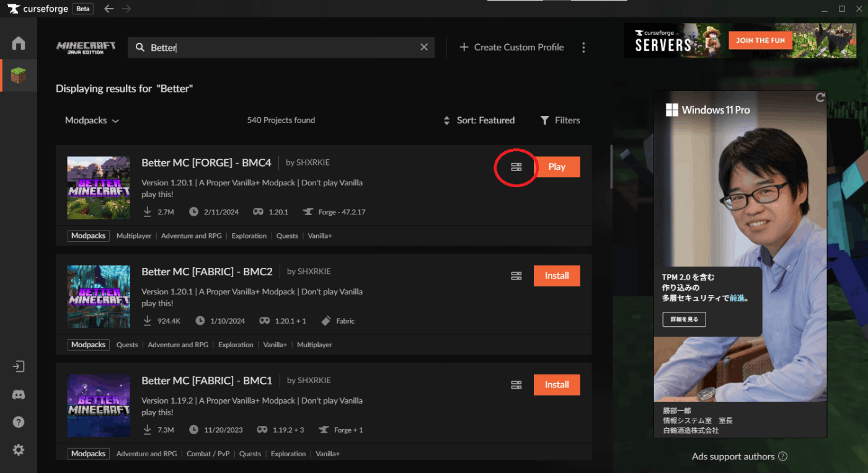Click the Exploration tag on BMC4
Image resolution: width=868 pixels, height=473 pixels.
pos(249,236)
